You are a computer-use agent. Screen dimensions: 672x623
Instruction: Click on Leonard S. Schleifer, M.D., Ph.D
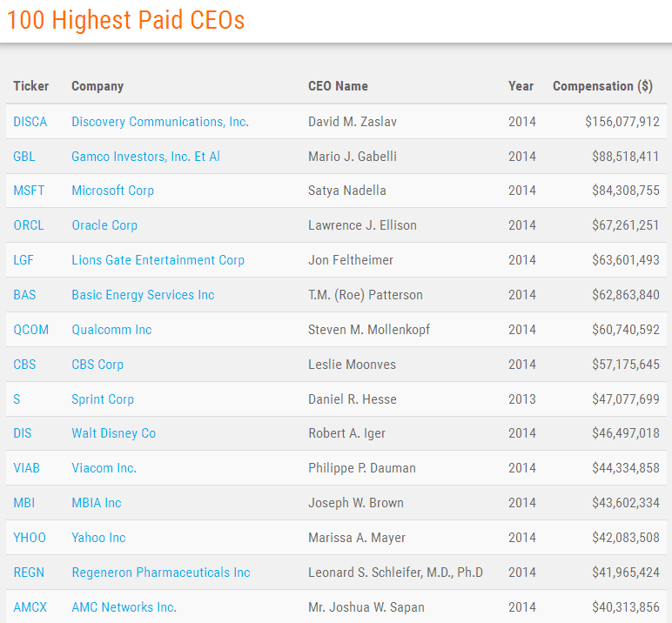(395, 573)
